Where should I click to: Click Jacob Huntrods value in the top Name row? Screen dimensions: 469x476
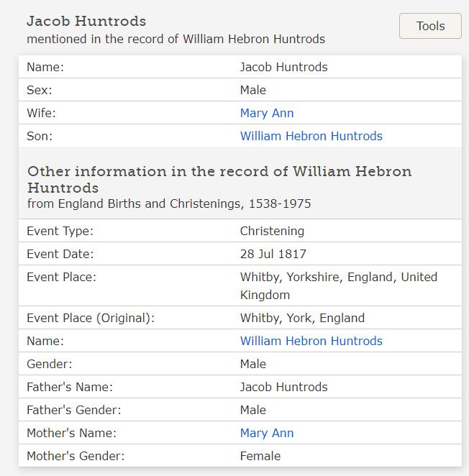pos(283,67)
